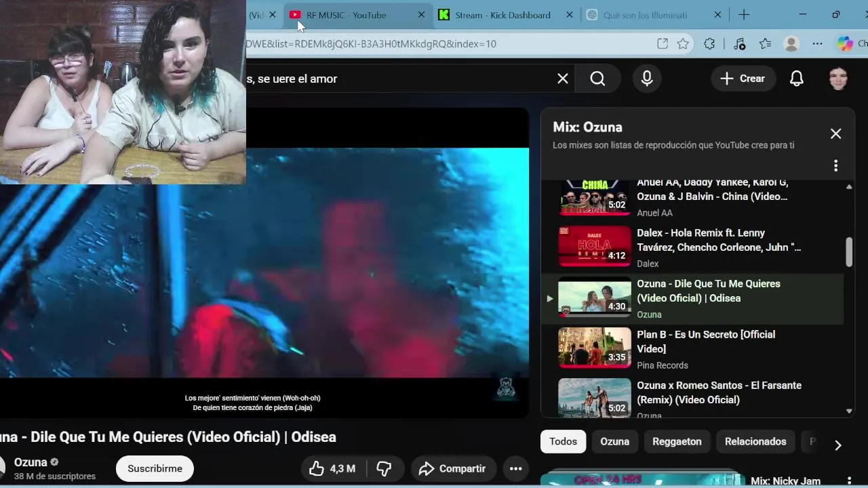Open a new browser tab
Viewport: 868px width, 488px height.
pos(744,15)
